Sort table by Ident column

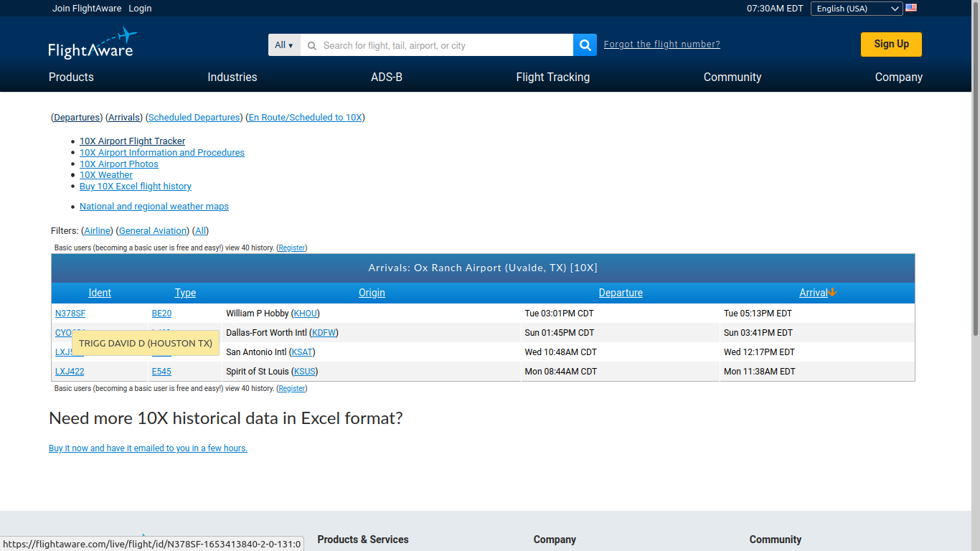tap(100, 293)
